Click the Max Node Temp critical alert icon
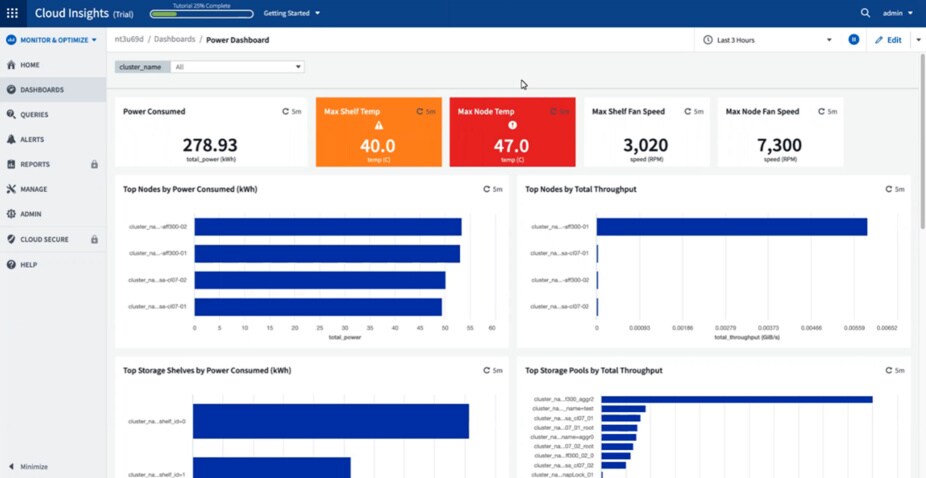 click(512, 126)
